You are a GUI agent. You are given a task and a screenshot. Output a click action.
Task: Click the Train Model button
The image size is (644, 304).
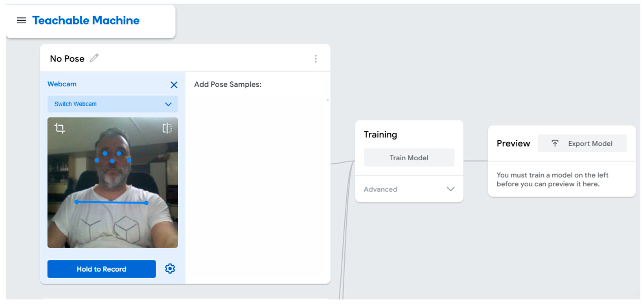(x=409, y=158)
